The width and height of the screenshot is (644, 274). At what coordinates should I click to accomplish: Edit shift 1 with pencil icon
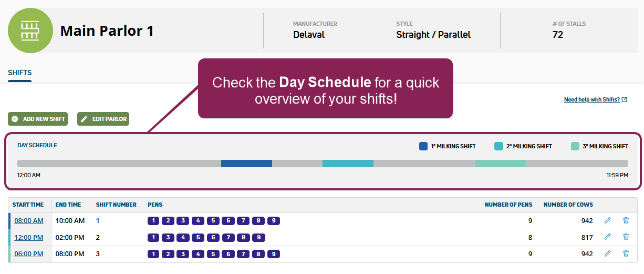608,221
